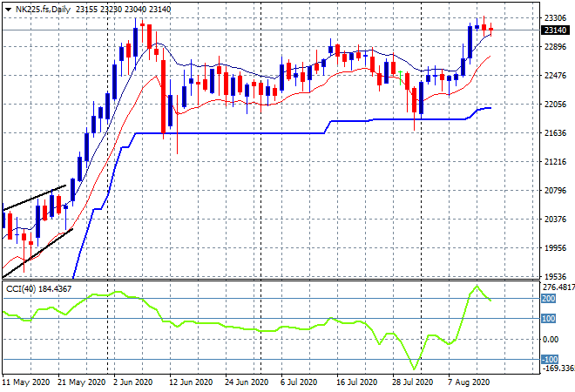Select the lower black trendline in May
This screenshot has width=575, height=392.
coord(37,253)
